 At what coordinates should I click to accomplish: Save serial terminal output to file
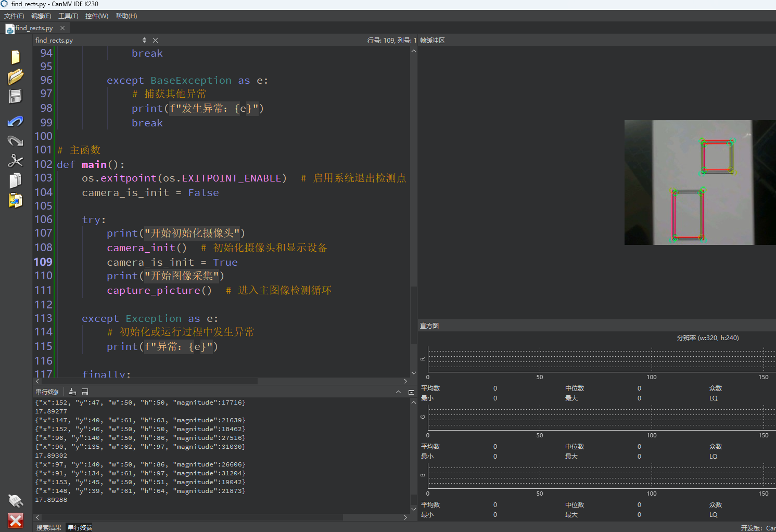85,392
